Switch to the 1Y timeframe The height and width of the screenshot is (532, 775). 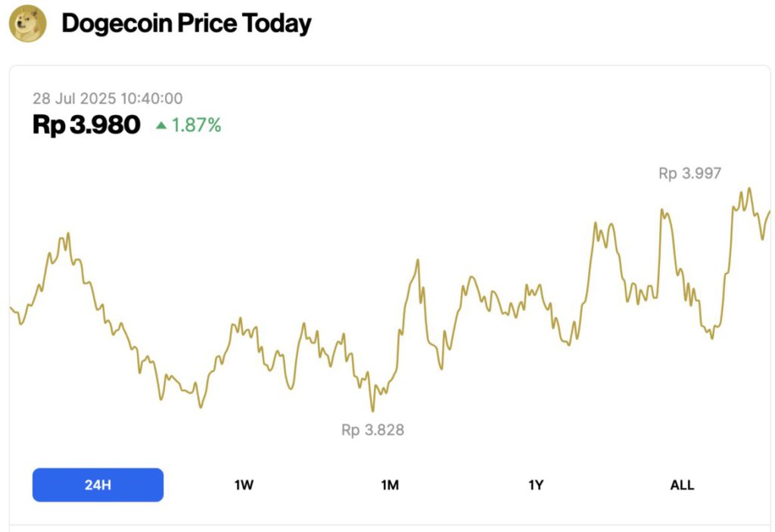point(536,484)
